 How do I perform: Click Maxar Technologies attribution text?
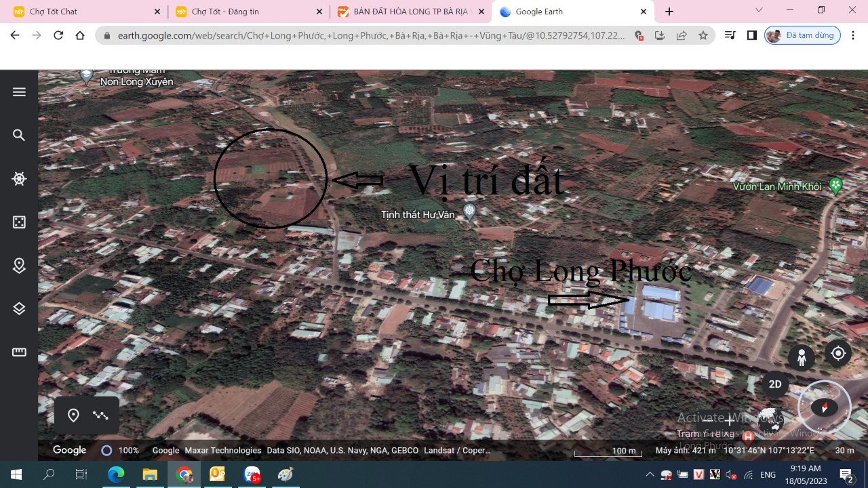pyautogui.click(x=223, y=450)
